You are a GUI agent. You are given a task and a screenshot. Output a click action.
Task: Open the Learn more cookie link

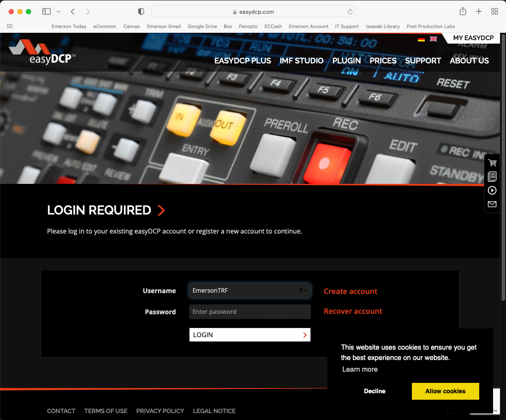tap(360, 369)
